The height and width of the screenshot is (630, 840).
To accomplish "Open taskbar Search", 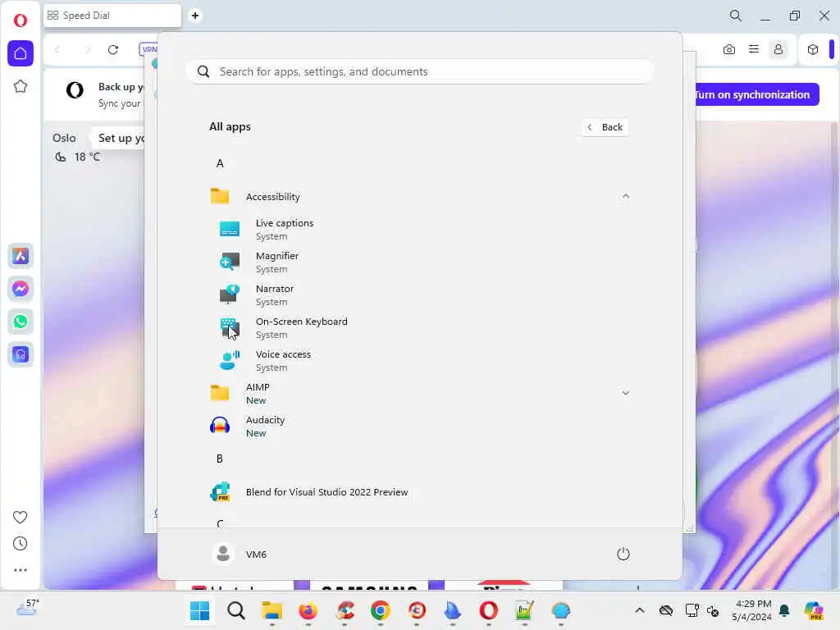I will click(x=236, y=610).
